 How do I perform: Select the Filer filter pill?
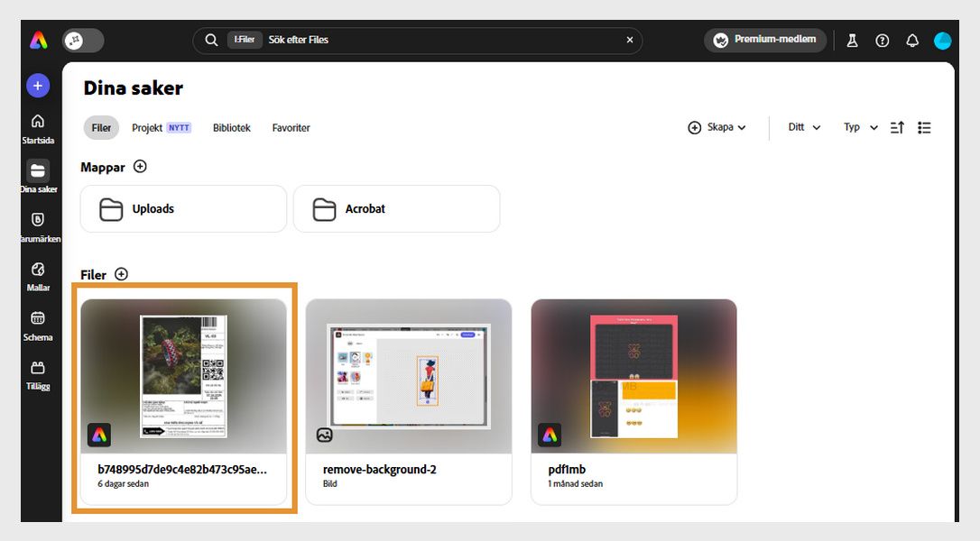pos(100,127)
